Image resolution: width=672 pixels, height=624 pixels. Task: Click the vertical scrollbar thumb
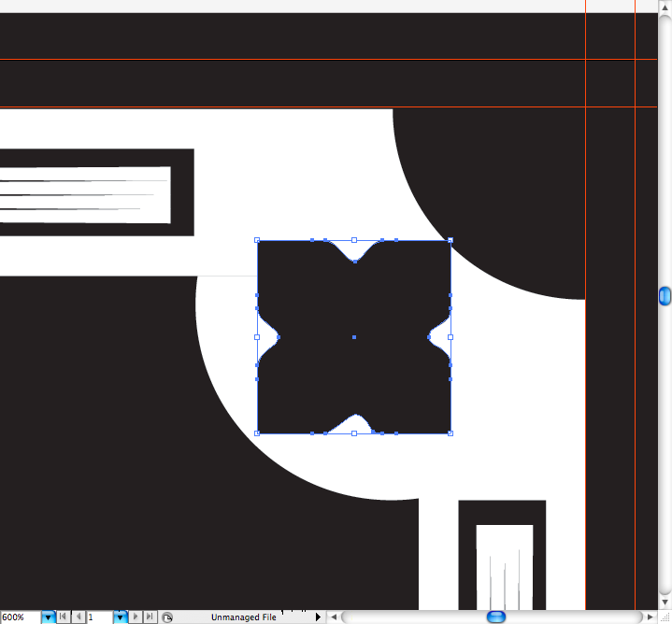point(665,296)
